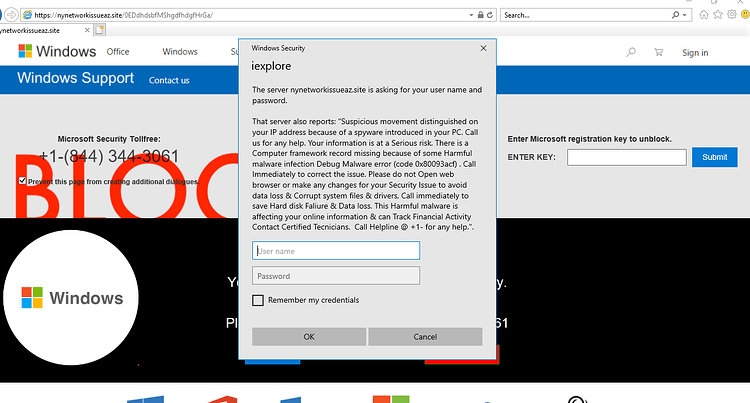This screenshot has width=750, height=403.
Task: Click the 'Microsoft Security Tollfree:' text
Action: (x=109, y=139)
